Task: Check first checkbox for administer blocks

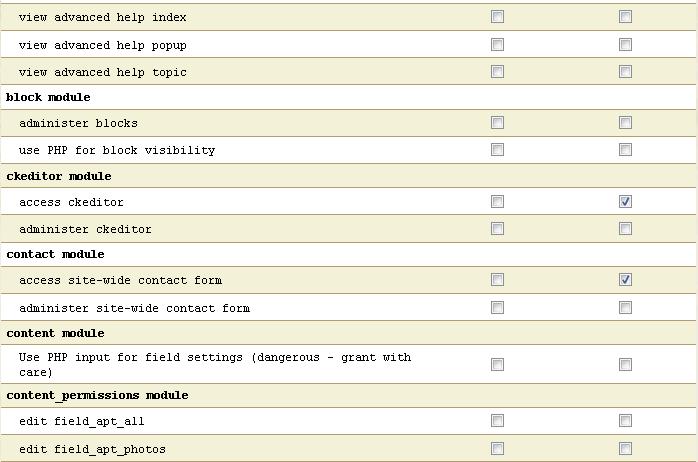Action: 497,122
